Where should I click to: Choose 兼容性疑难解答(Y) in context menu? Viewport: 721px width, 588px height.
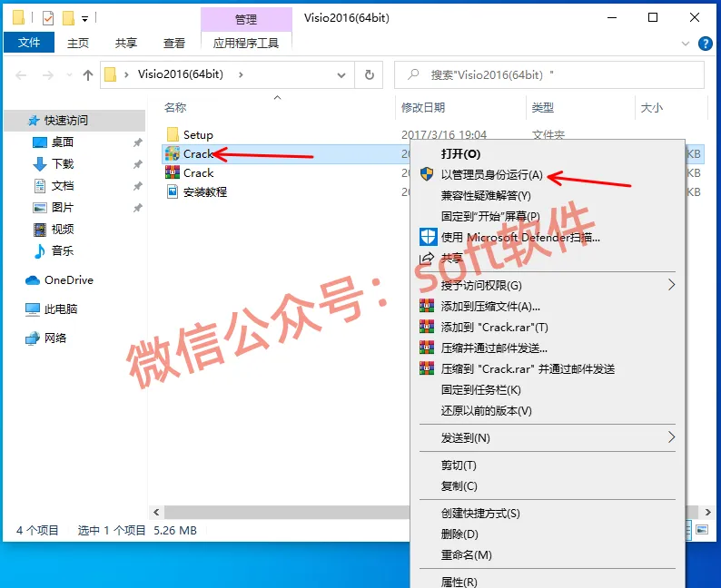pos(486,196)
